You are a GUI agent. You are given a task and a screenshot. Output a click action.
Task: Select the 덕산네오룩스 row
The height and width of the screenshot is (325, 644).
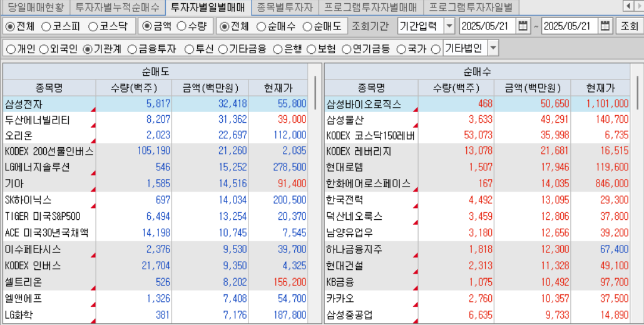[x=478, y=217]
